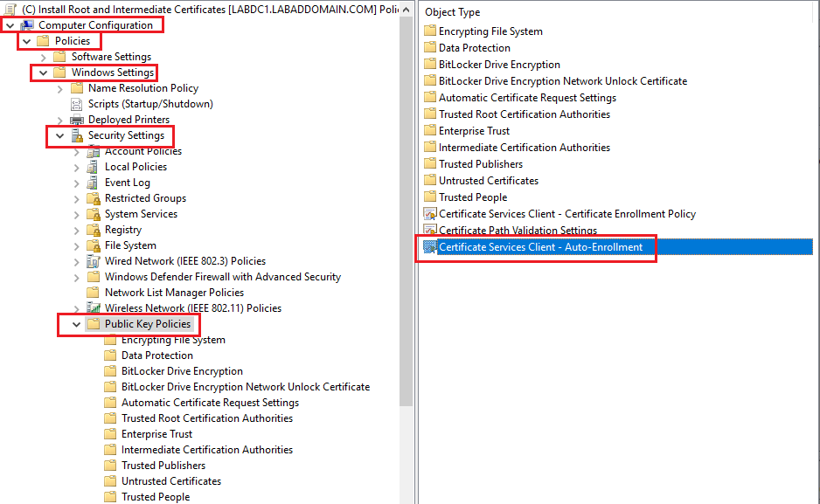The height and width of the screenshot is (504, 820).
Task: Click the Scripts (Startup/Shutdown) icon
Action: 77,104
